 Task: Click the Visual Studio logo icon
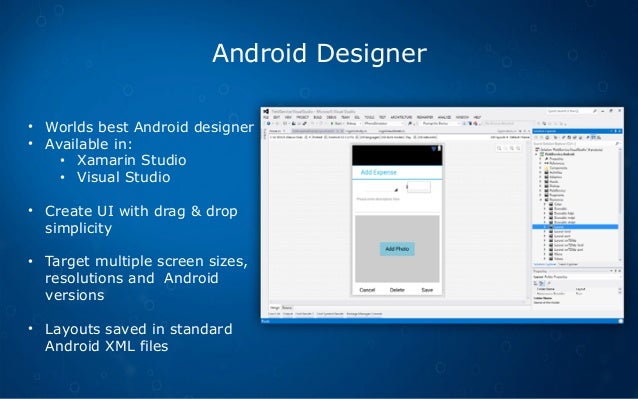pyautogui.click(x=266, y=111)
